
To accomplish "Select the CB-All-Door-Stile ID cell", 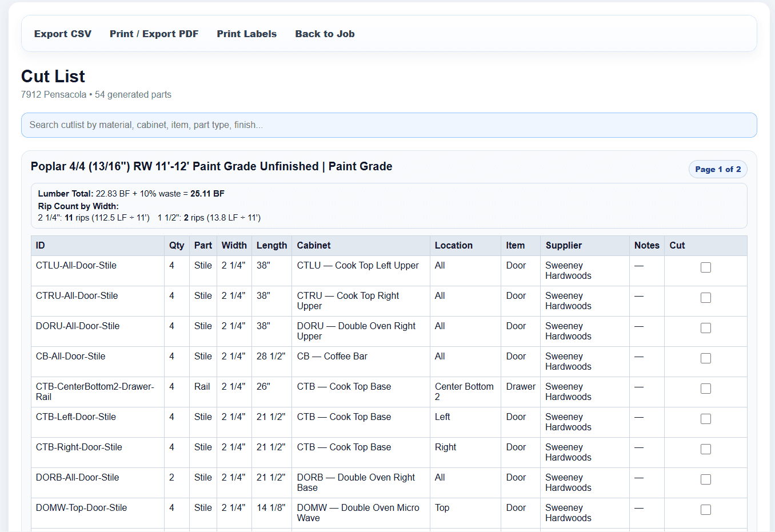I will click(x=98, y=362).
